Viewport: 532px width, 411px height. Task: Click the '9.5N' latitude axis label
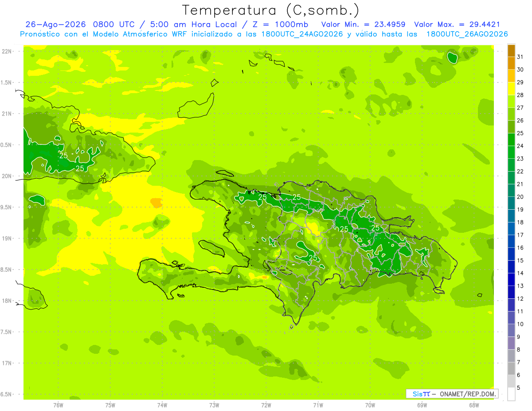(x=6, y=207)
